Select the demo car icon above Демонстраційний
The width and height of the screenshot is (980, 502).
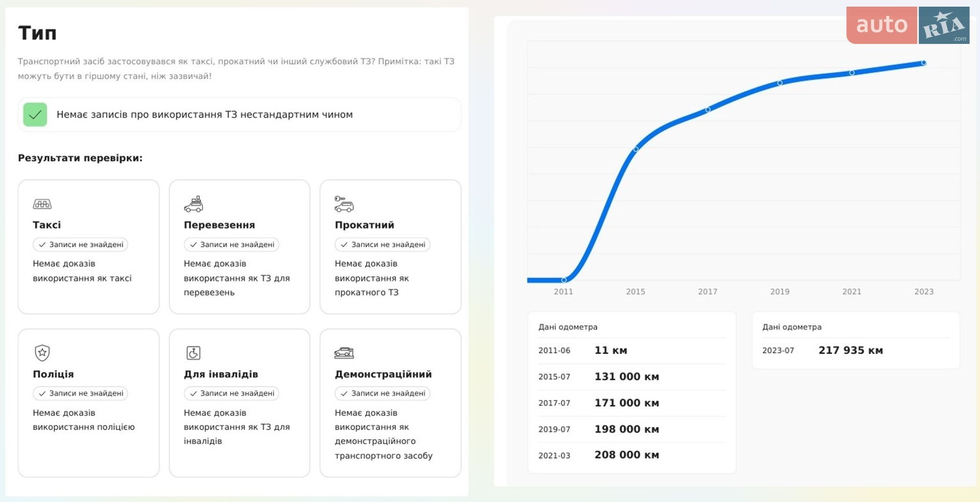tap(344, 353)
